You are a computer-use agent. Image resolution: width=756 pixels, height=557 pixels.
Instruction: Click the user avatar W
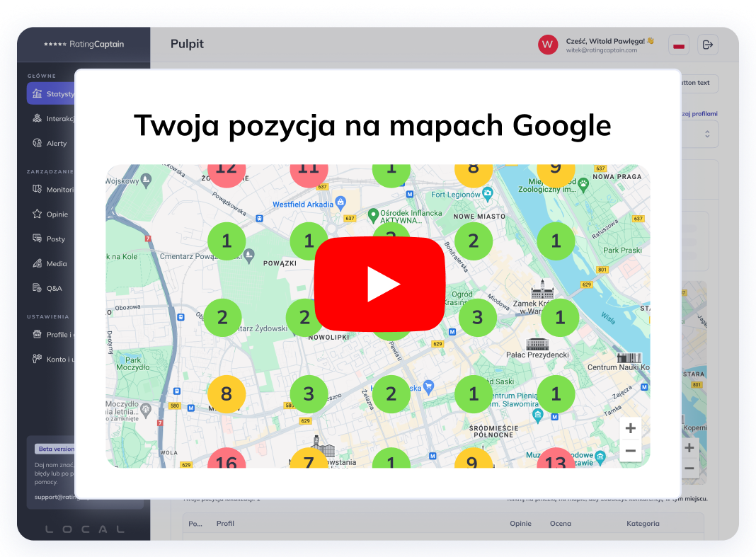[548, 45]
